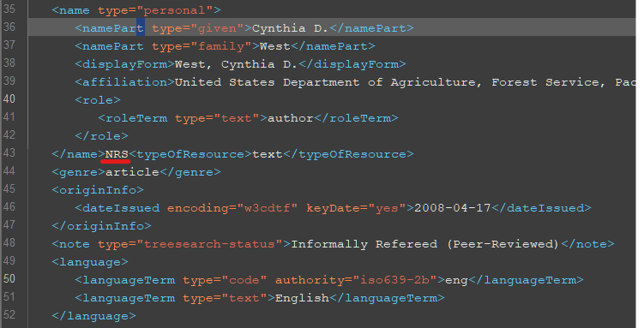Viewport: 644px width, 328px height.
Task: Click the namePart type value "given"
Action: click(x=217, y=28)
